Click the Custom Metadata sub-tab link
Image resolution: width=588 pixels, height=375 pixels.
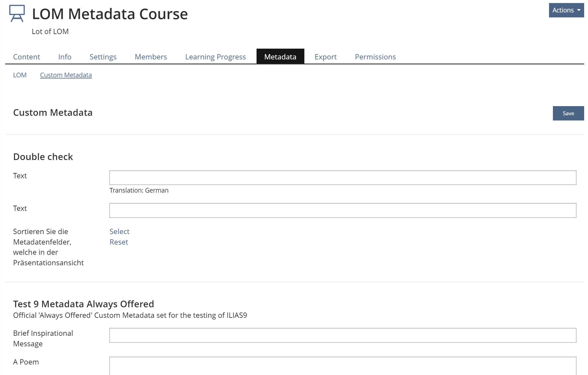point(66,75)
